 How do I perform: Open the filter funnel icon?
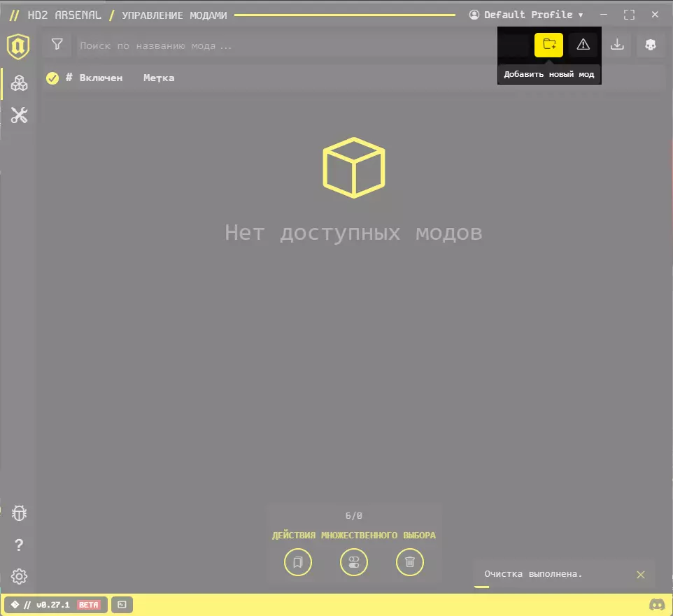[x=57, y=45]
